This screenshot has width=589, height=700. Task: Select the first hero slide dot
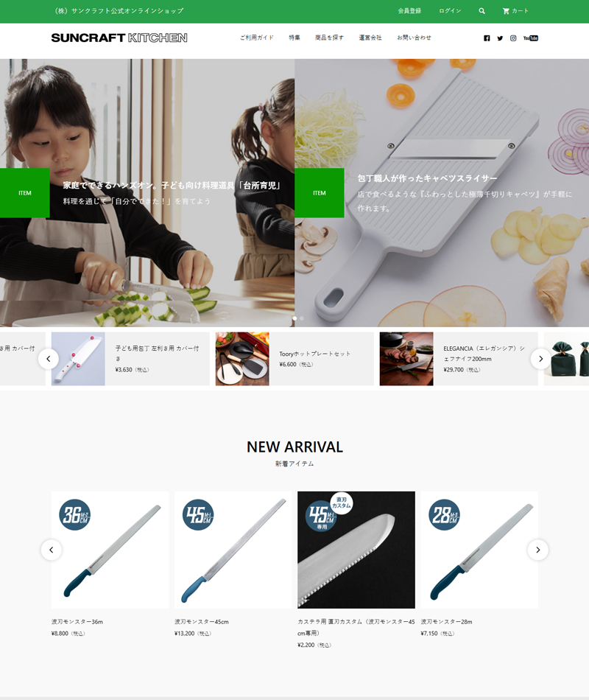click(x=294, y=318)
